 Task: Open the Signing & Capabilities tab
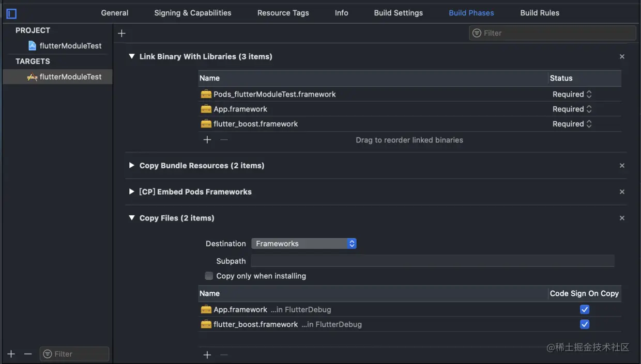(x=192, y=13)
